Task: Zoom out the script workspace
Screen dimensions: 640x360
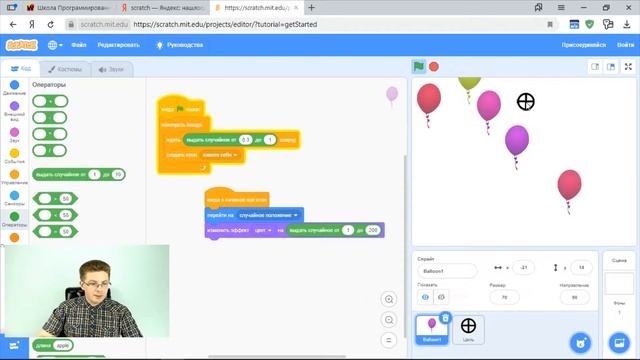Action: click(x=389, y=320)
